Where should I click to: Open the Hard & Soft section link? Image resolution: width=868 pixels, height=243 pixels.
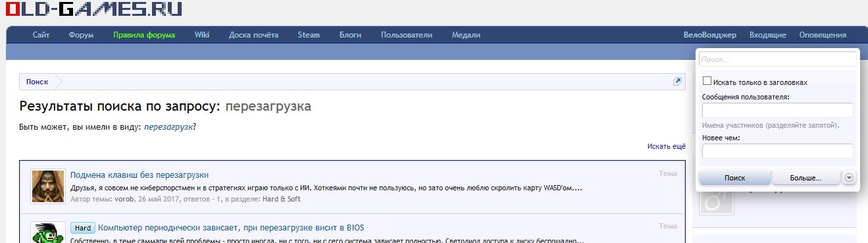(282, 199)
